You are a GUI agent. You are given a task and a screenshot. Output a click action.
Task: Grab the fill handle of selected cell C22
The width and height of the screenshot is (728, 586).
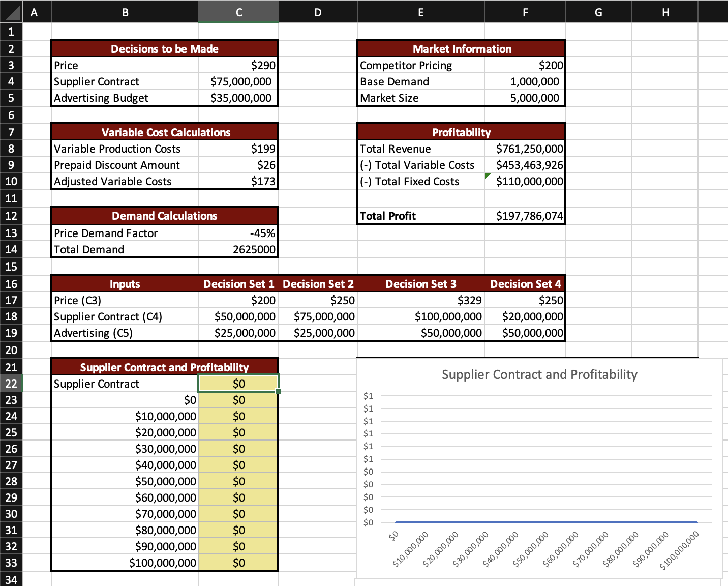(278, 391)
